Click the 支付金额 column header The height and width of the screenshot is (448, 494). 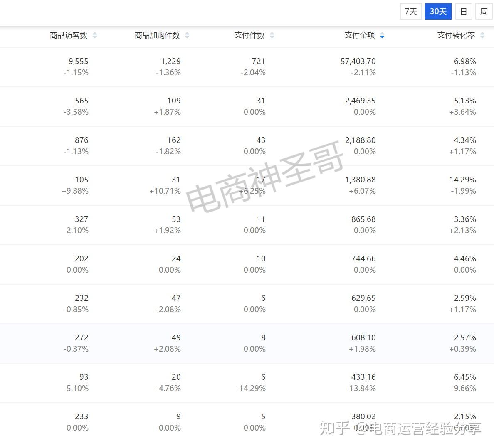coord(360,35)
